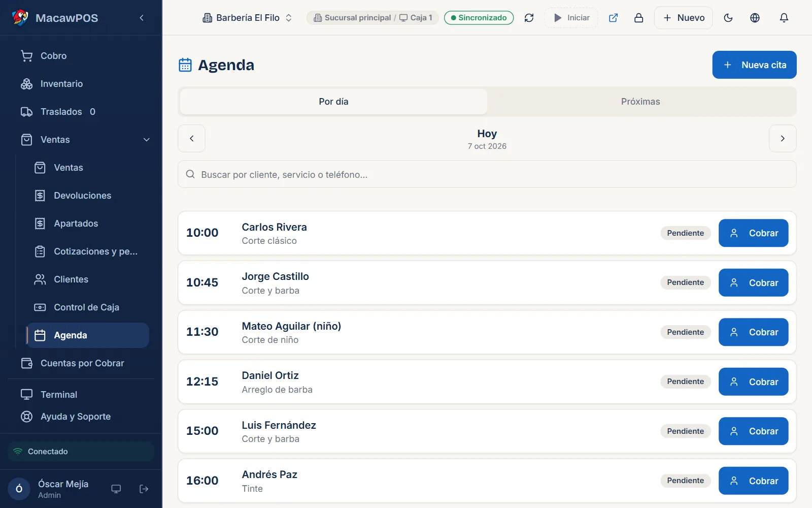Viewport: 812px width, 508px height.
Task: Click the Sucursal principal / Caja 1 chip
Action: (373, 18)
